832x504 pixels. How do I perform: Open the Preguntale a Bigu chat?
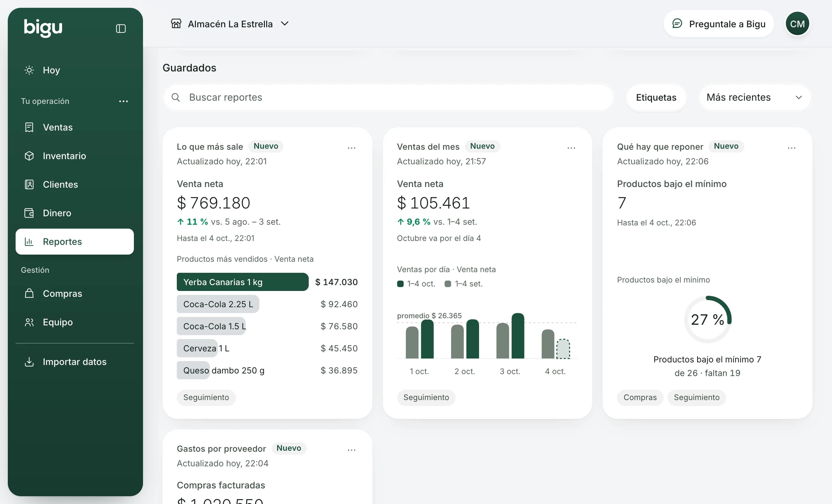tap(719, 24)
